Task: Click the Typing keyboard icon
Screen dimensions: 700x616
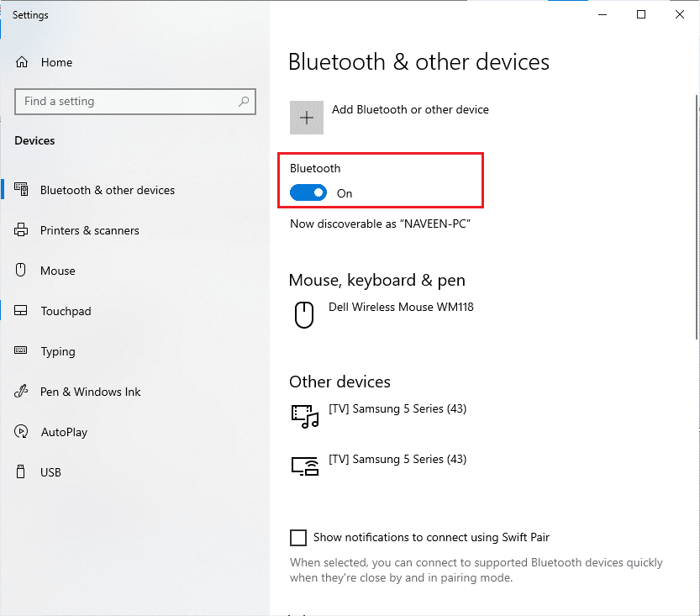Action: 23,351
